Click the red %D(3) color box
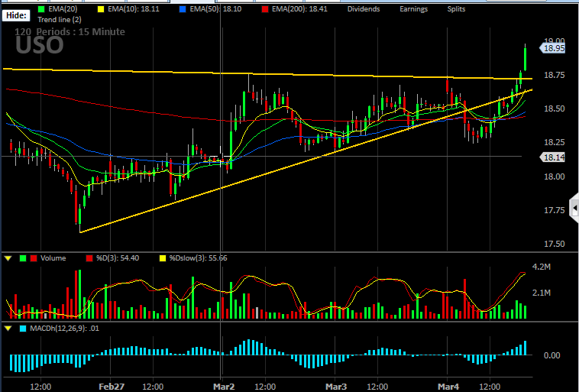 [x=89, y=258]
